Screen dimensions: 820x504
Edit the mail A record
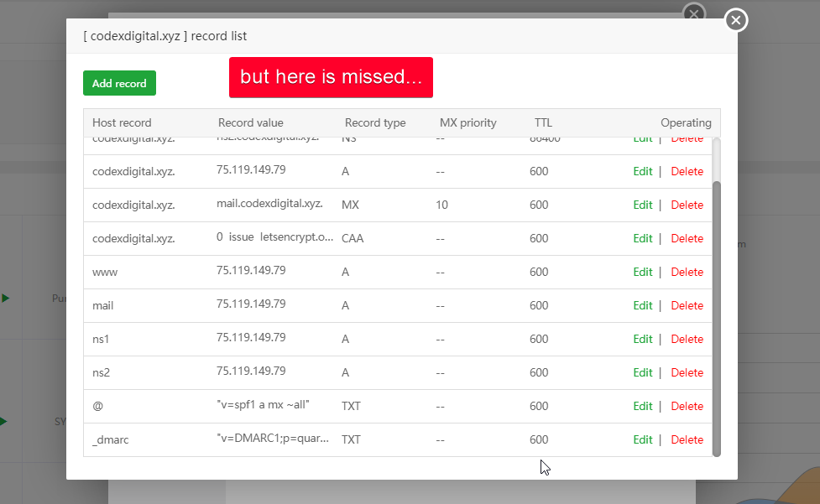pos(642,305)
